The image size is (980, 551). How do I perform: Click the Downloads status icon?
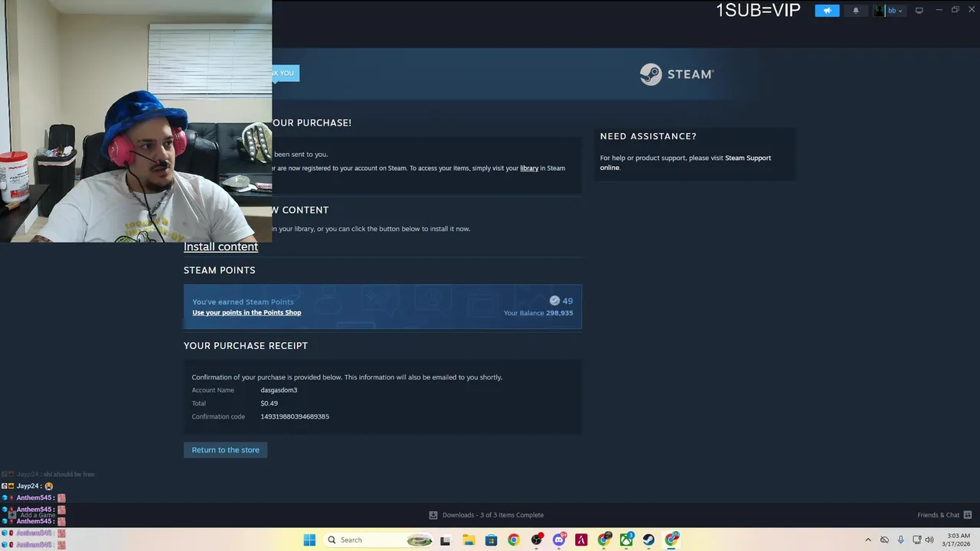coord(433,515)
